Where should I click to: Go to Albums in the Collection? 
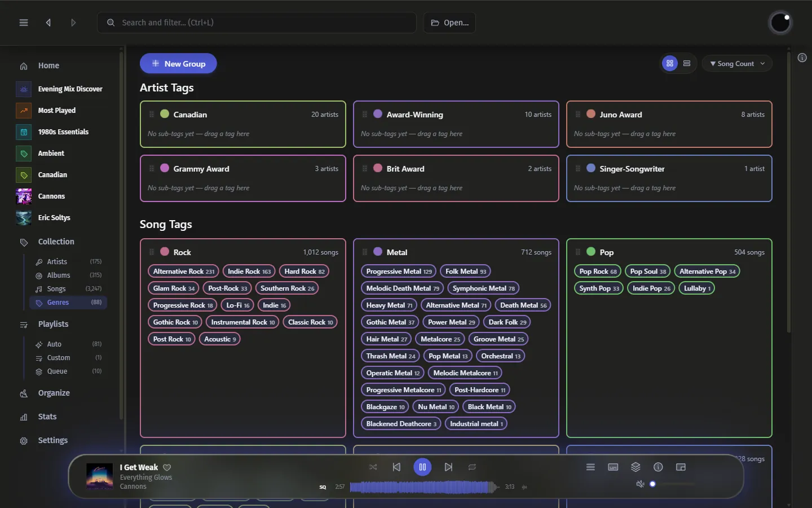[x=68, y=275]
